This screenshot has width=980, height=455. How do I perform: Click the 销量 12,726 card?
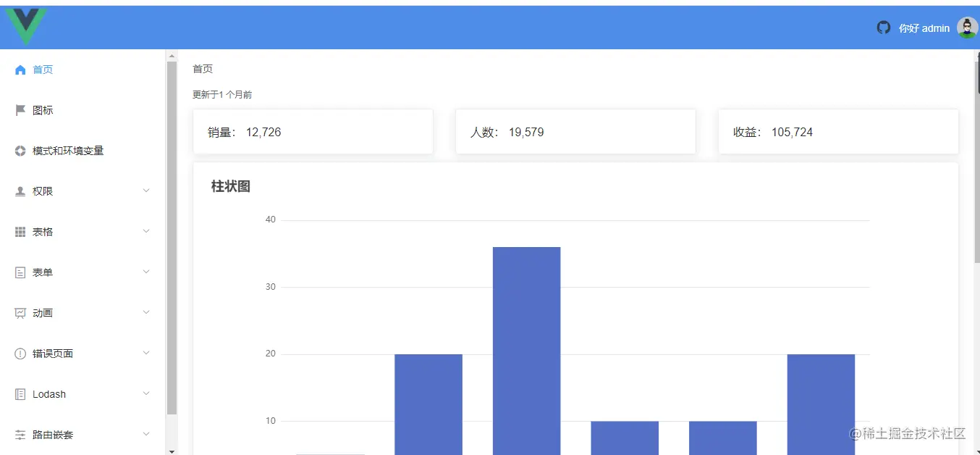click(313, 132)
